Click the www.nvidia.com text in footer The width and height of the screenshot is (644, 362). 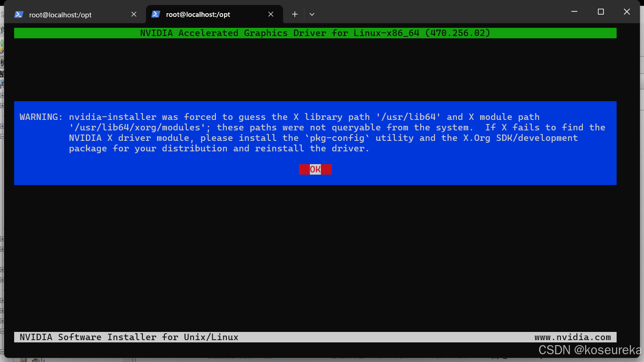tap(573, 337)
